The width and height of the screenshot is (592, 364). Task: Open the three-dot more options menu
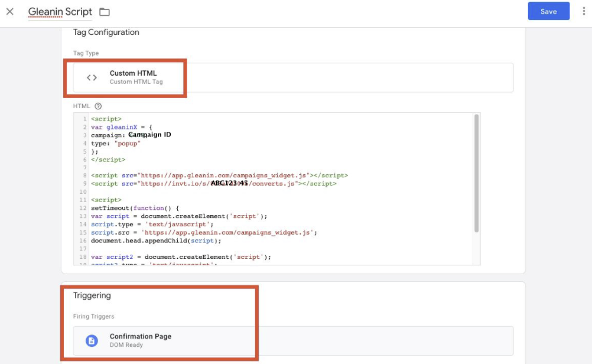pos(584,11)
